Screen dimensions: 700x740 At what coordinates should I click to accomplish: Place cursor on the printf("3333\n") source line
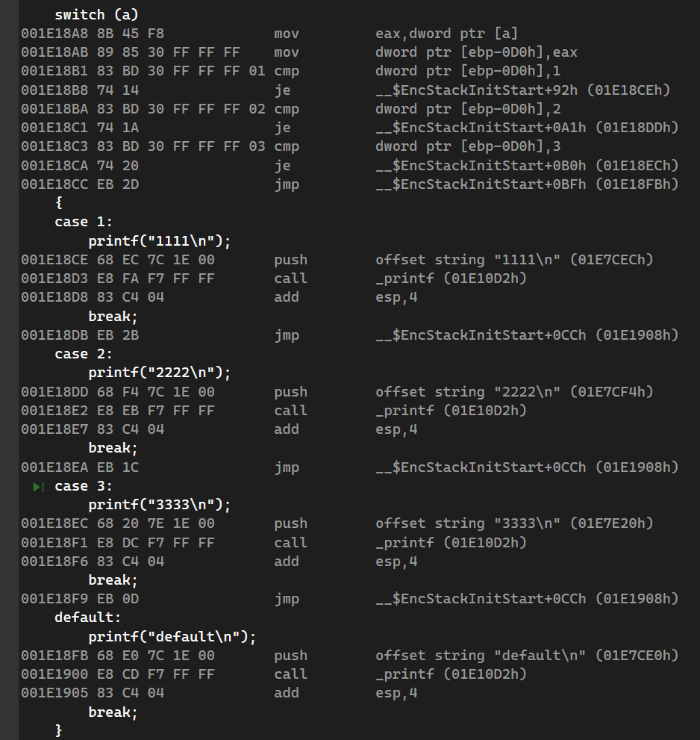coord(160,505)
